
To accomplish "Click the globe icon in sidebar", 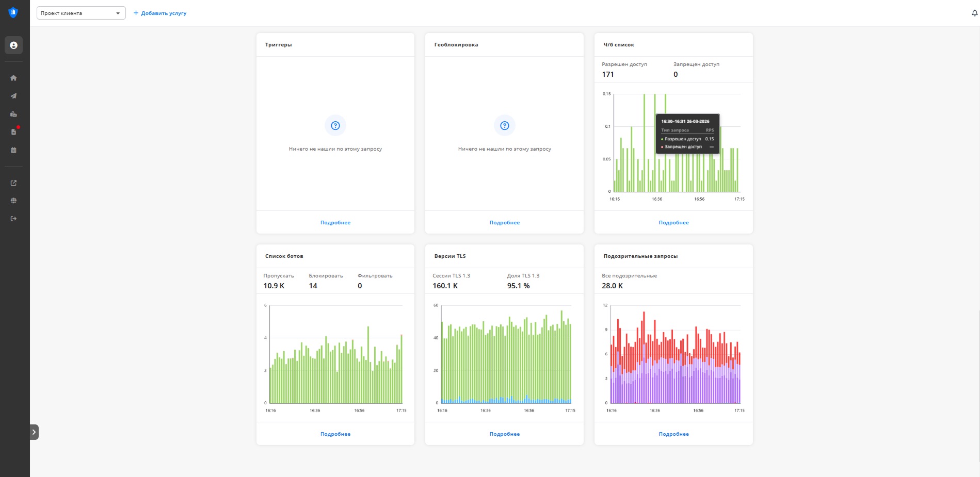I will point(14,201).
